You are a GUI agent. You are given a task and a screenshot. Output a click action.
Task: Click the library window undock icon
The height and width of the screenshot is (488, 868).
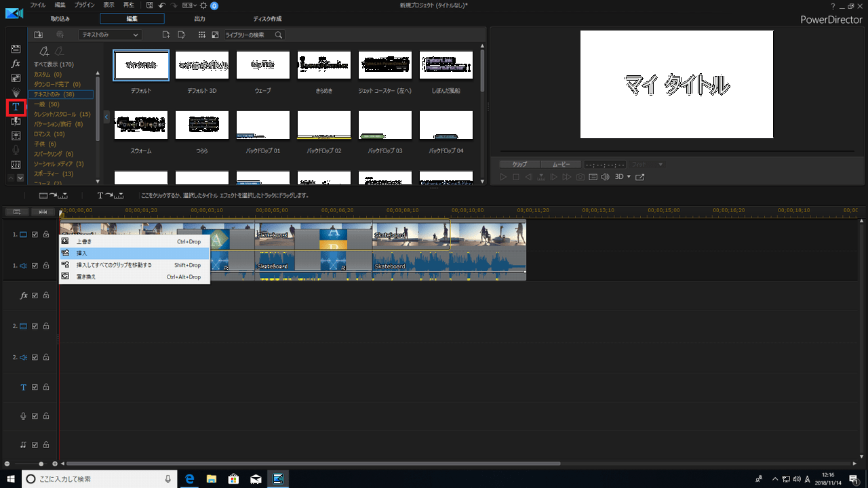(215, 35)
